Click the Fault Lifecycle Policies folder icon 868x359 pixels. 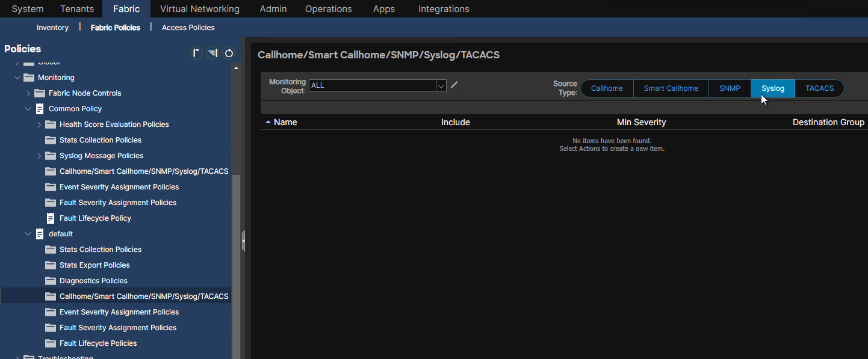click(51, 343)
